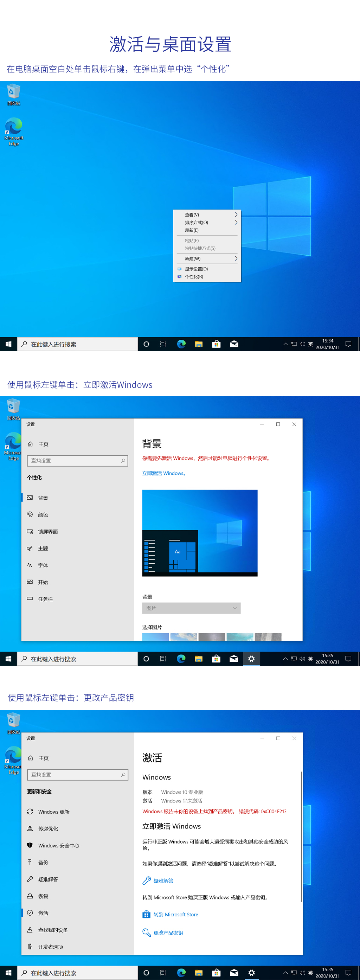
Task: Open Mail in the taskbar showing 15:34
Action: pos(234,344)
